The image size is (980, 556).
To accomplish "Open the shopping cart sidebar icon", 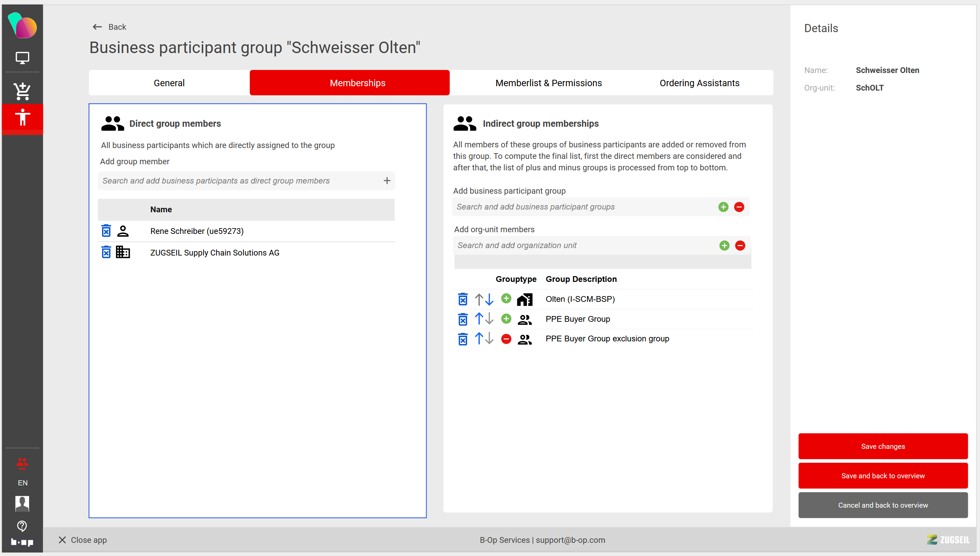I will (x=22, y=91).
